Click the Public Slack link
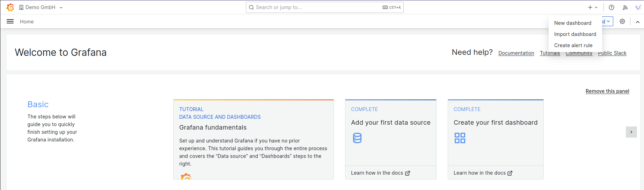Screen dimensions: 644x190 pos(612,53)
